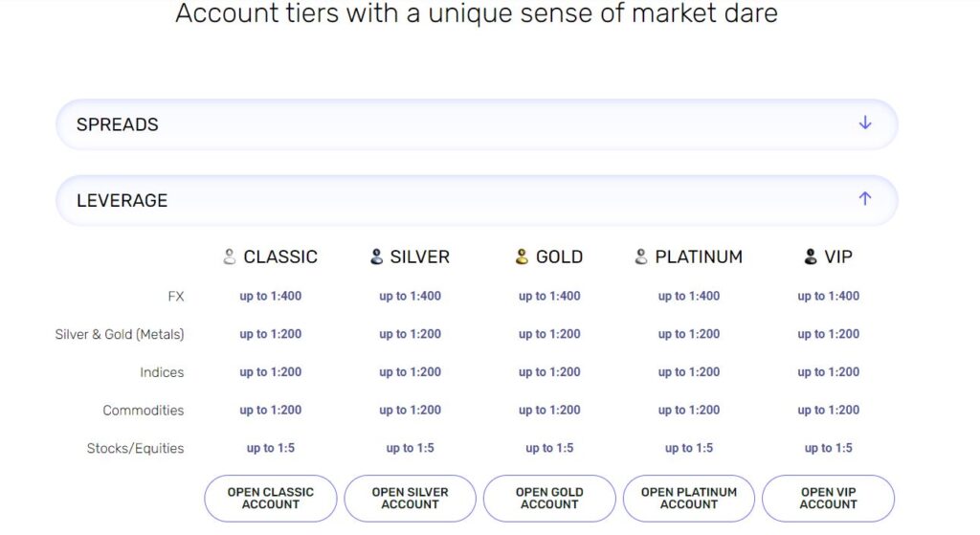This screenshot has height=535, width=980.
Task: Click the Stocks/Equities row label
Action: click(x=135, y=448)
